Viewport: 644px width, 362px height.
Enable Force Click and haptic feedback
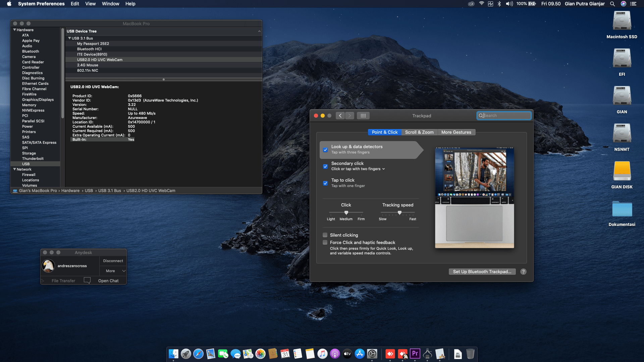(x=325, y=242)
